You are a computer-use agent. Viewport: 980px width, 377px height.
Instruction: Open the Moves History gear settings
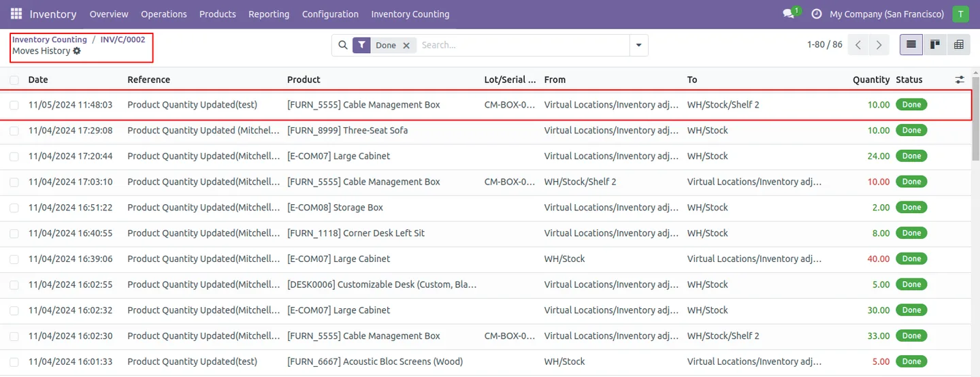coord(77,51)
